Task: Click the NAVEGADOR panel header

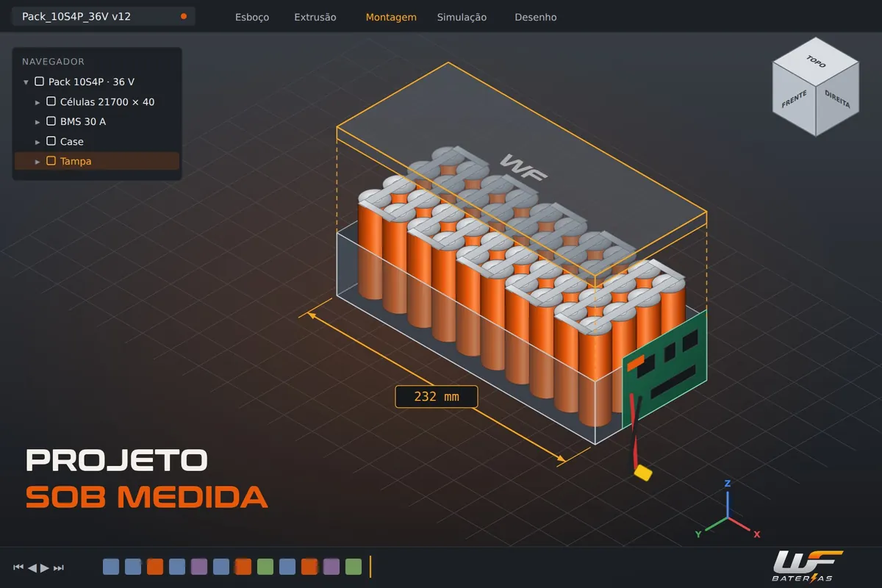Action: 53,62
